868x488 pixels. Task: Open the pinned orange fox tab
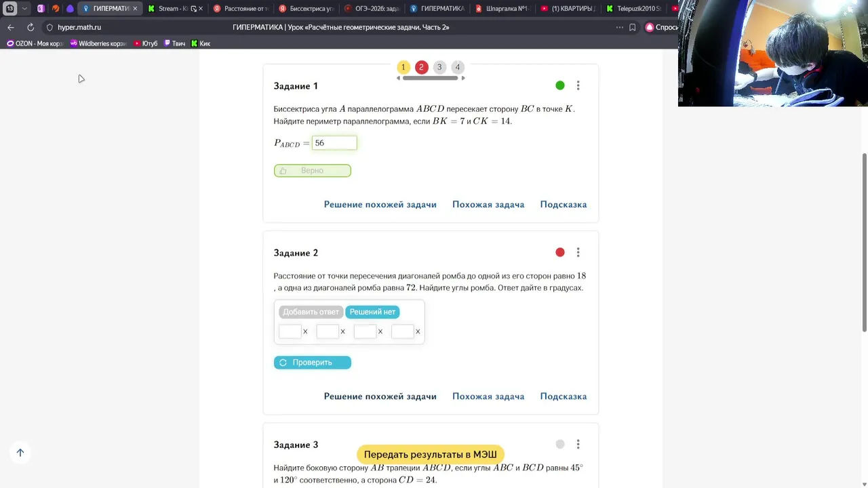pyautogui.click(x=56, y=9)
